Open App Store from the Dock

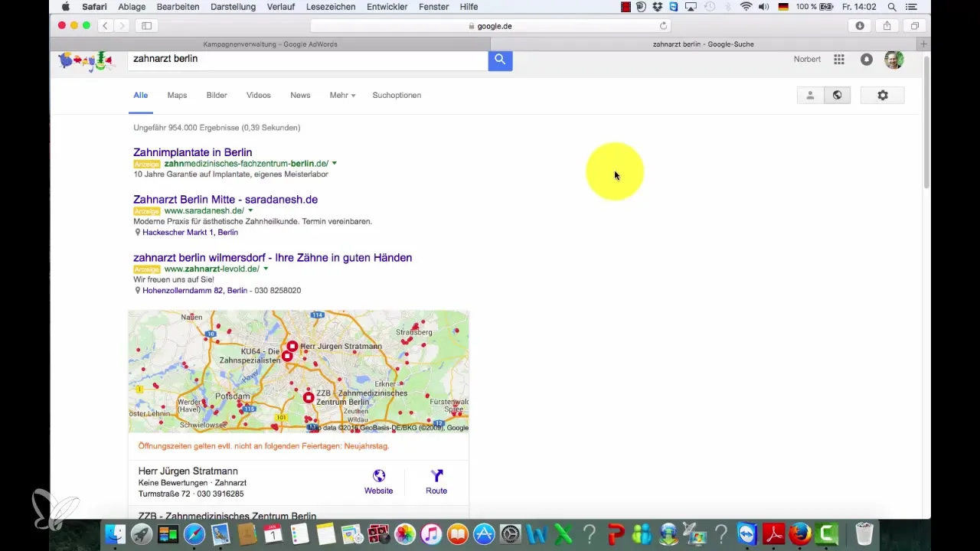pos(484,533)
